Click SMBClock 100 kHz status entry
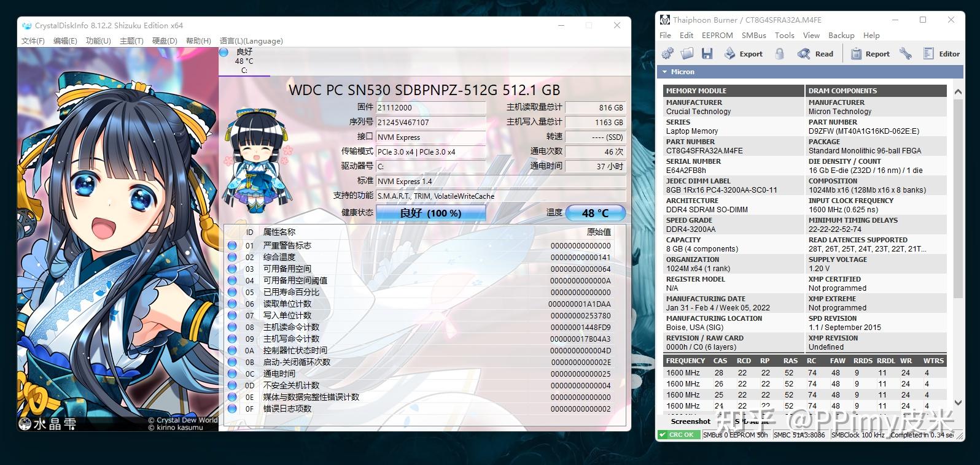The image size is (980, 465). (858, 435)
